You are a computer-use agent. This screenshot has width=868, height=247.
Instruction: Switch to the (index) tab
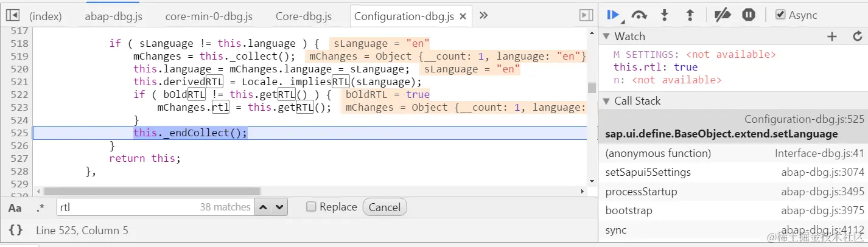pos(46,16)
